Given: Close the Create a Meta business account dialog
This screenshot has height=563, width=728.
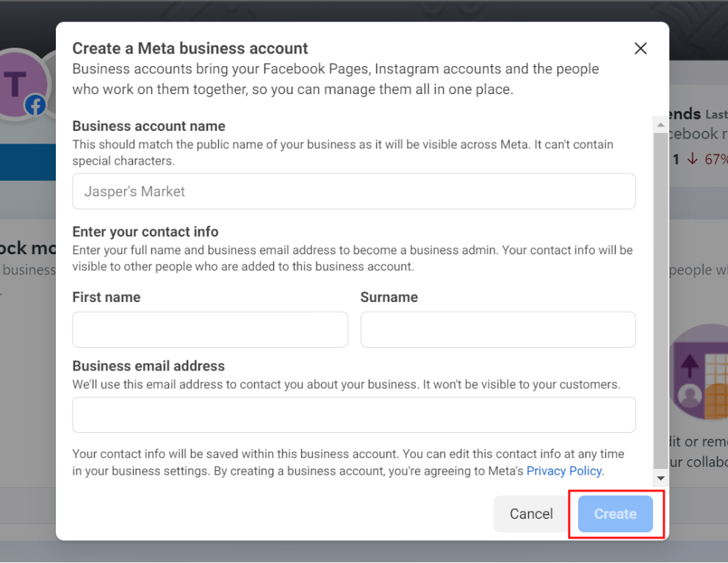Looking at the screenshot, I should coord(641,49).
